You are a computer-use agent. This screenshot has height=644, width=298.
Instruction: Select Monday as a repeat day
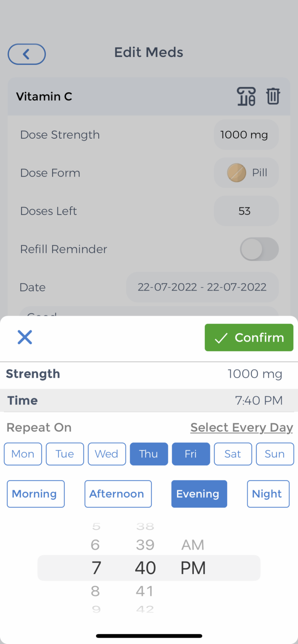point(23,454)
